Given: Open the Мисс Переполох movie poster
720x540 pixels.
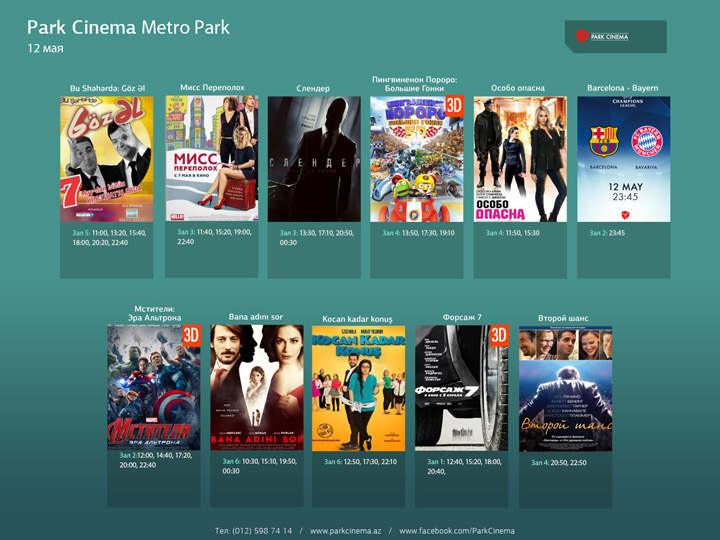Looking at the screenshot, I should pyautogui.click(x=212, y=159).
